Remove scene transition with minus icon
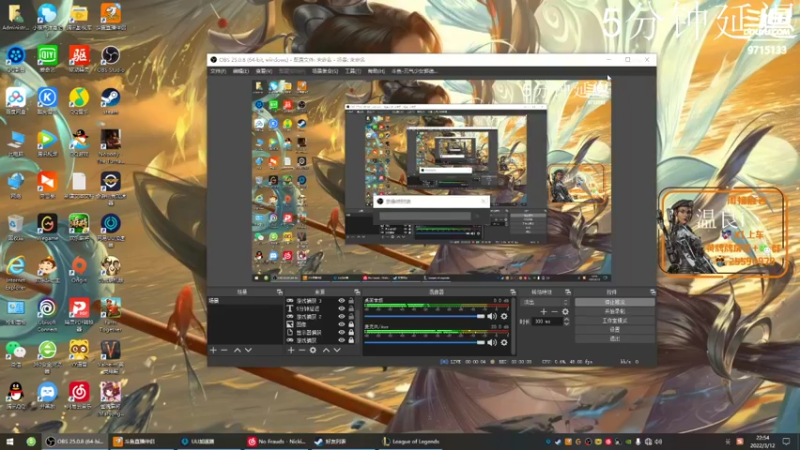 click(554, 312)
